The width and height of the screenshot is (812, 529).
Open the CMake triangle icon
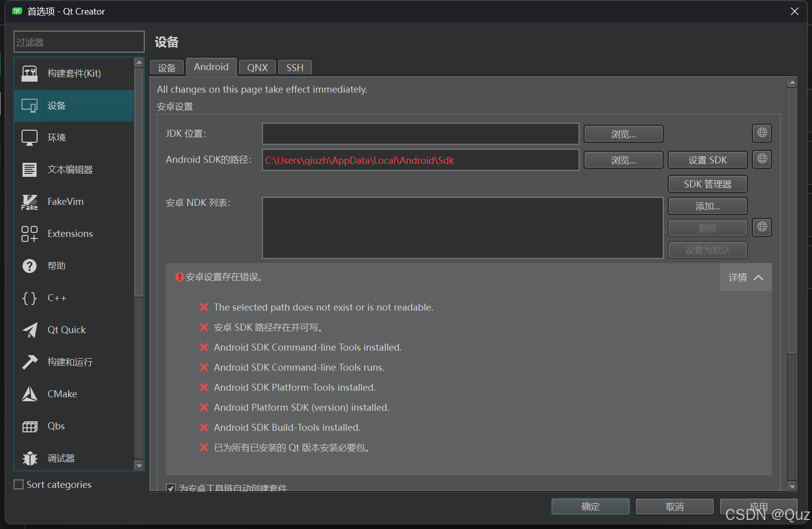30,394
